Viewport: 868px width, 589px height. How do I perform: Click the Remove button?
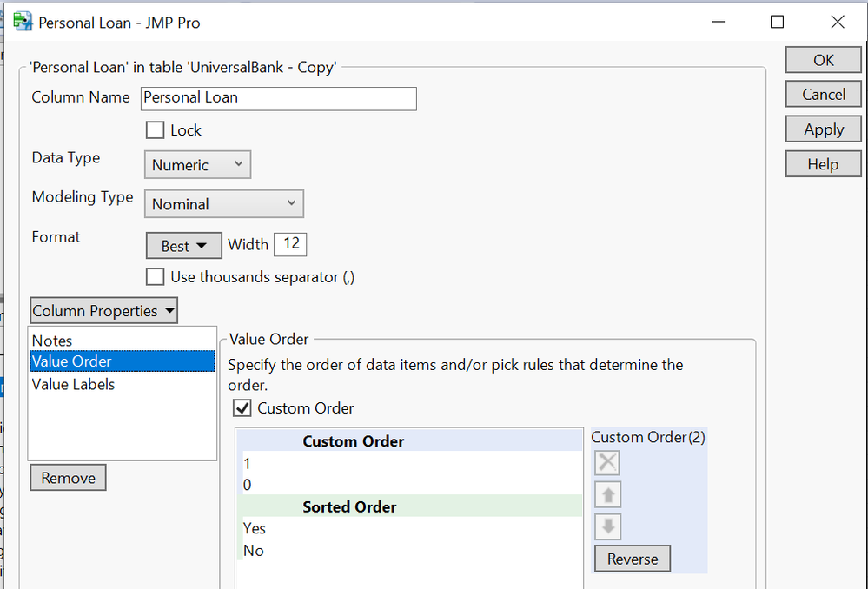click(x=68, y=477)
